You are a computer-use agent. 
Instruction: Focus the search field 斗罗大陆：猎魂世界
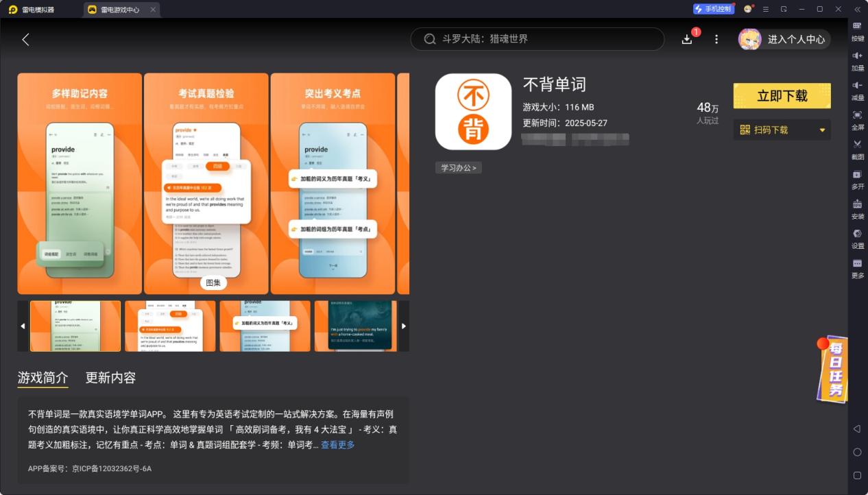537,39
